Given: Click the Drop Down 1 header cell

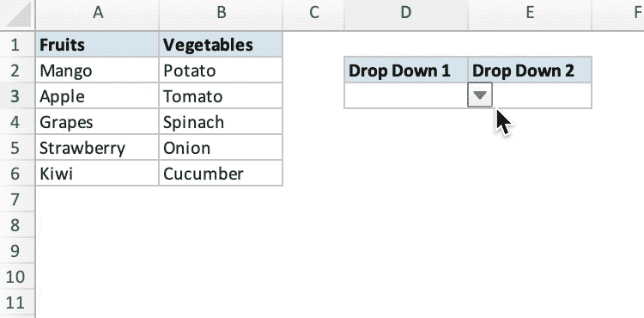Looking at the screenshot, I should [406, 70].
